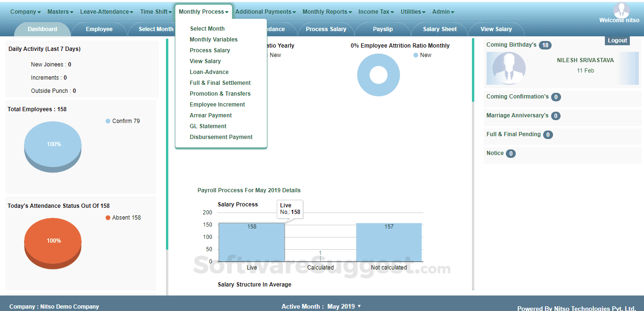Screen dimensions: 644x311
Task: Choose Promotion & Transfers from the menu
Action: click(220, 94)
